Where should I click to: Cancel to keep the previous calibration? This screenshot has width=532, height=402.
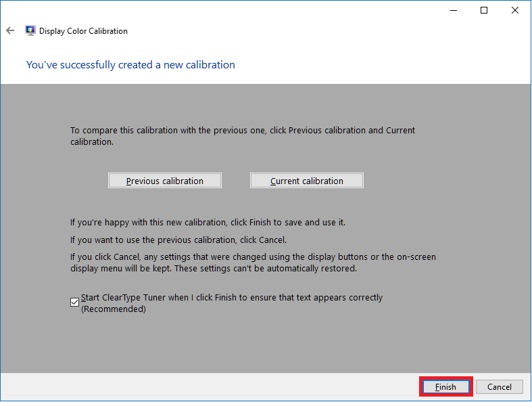499,386
